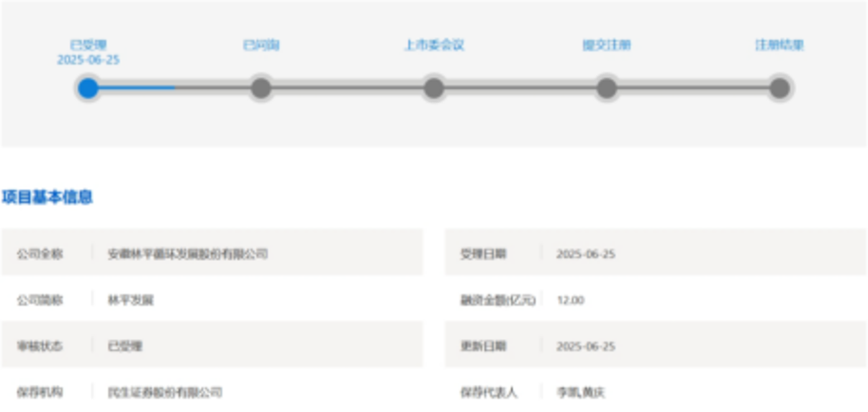Open the 上市委会议 timeline label

tap(434, 45)
